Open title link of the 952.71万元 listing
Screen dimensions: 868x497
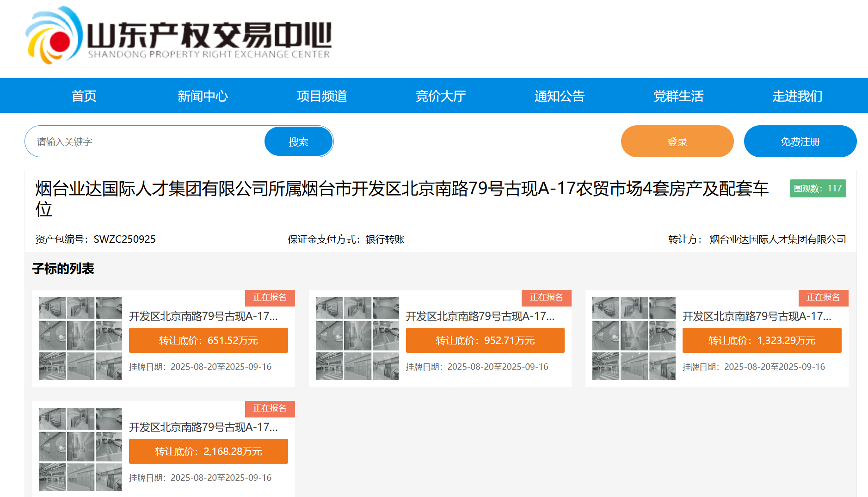(480, 316)
